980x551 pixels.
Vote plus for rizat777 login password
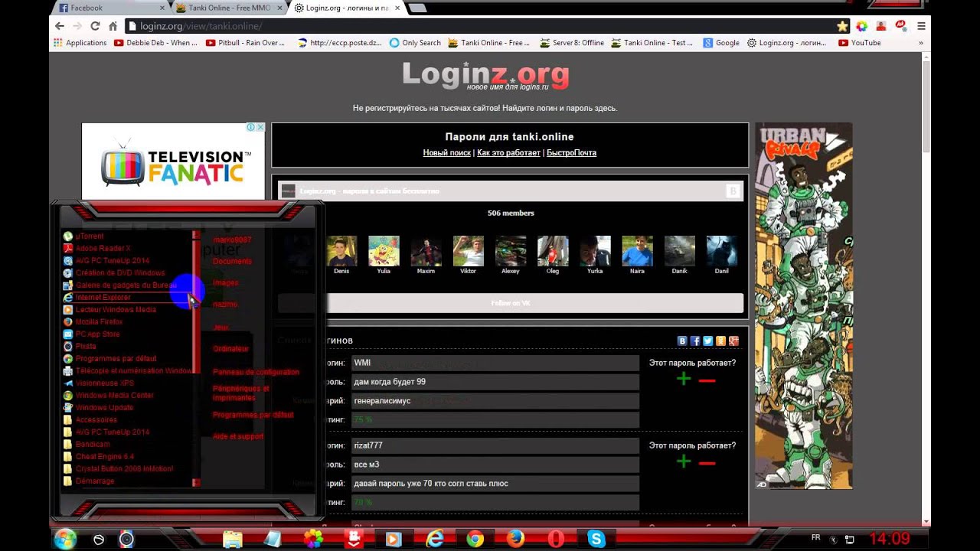684,461
